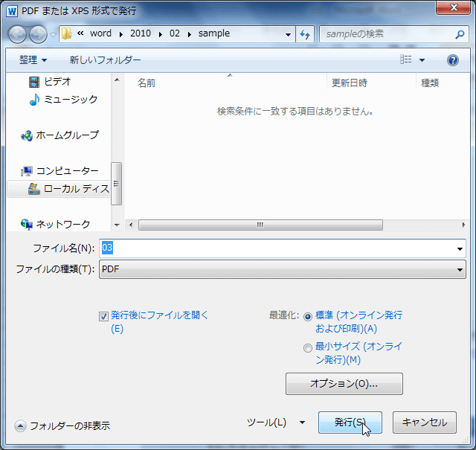476x450 pixels.
Task: Select ビデオ in the navigation pane
Action: [x=50, y=82]
